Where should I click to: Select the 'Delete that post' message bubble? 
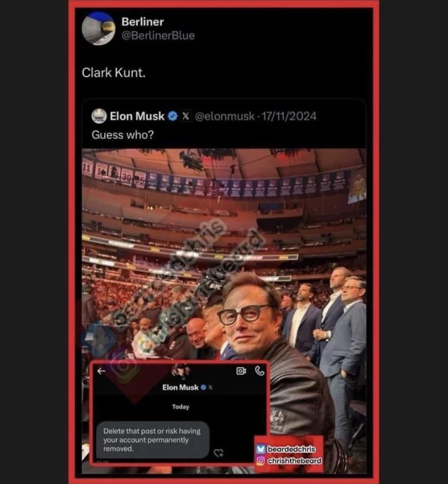pos(153,440)
